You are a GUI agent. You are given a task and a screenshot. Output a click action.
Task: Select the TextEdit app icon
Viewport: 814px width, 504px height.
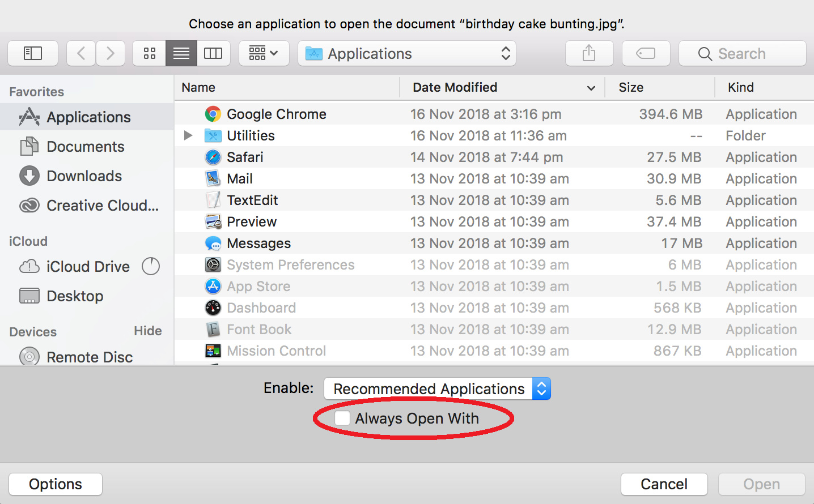tap(213, 200)
